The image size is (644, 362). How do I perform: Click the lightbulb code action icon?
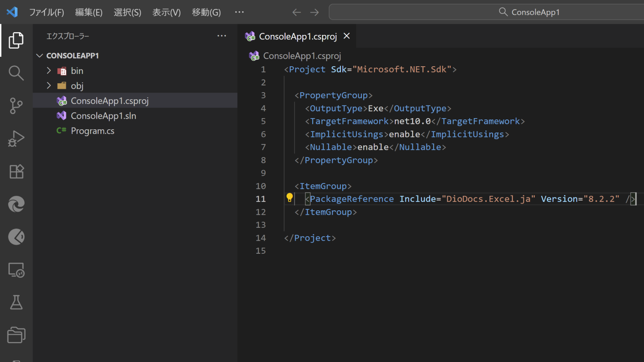pyautogui.click(x=289, y=198)
